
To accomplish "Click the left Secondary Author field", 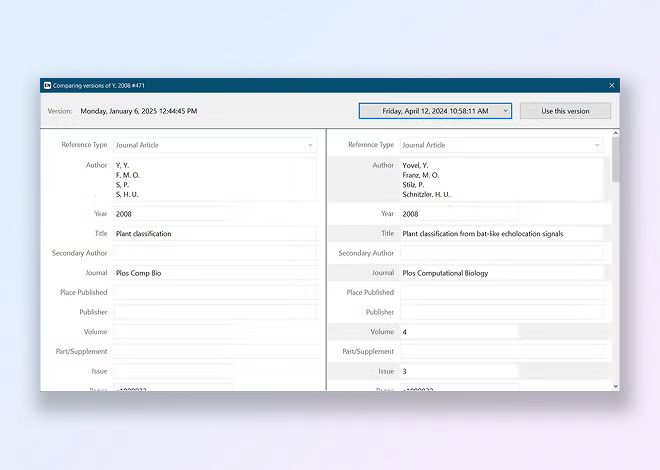I will 215,253.
